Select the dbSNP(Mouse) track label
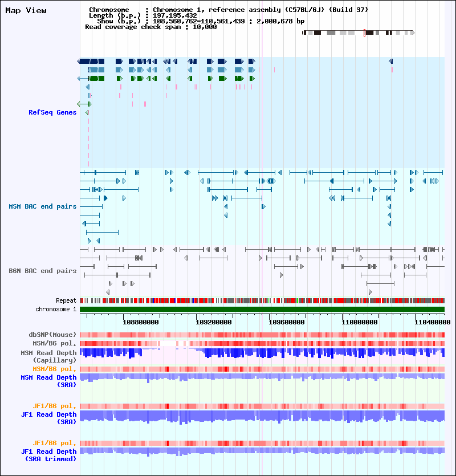 tap(52, 335)
